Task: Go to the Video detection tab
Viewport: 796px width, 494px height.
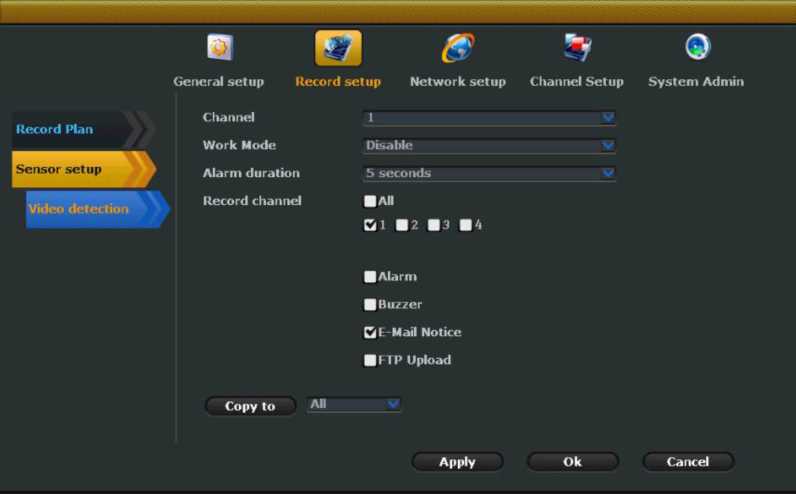Action: pyautogui.click(x=88, y=209)
